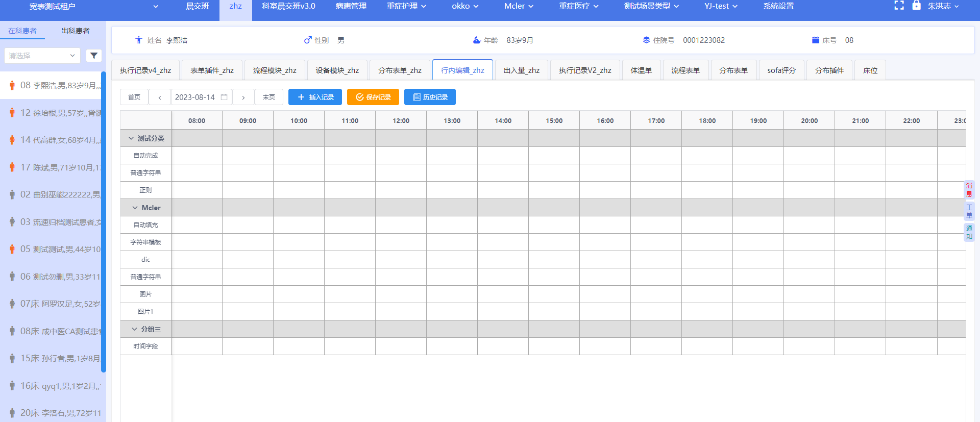Click the 插入记录 button
The height and width of the screenshot is (422, 980).
(x=315, y=97)
